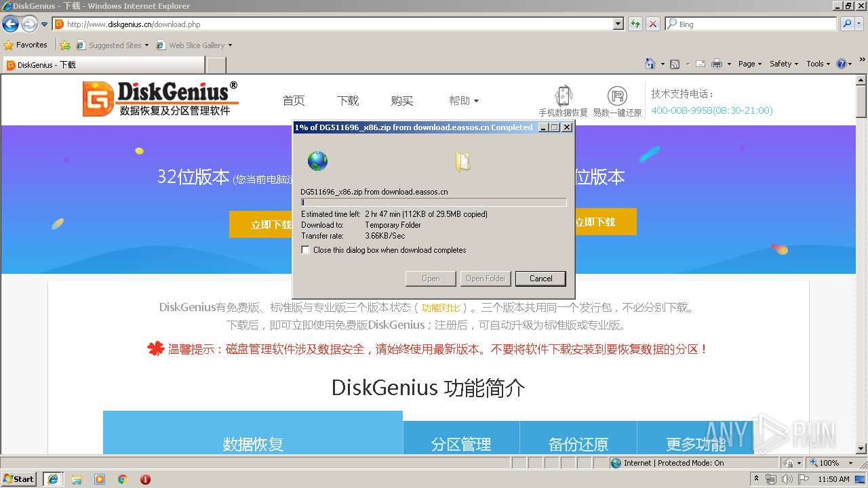The height and width of the screenshot is (488, 868).
Task: Expand the Home button dropdown arrow
Action: pos(663,64)
